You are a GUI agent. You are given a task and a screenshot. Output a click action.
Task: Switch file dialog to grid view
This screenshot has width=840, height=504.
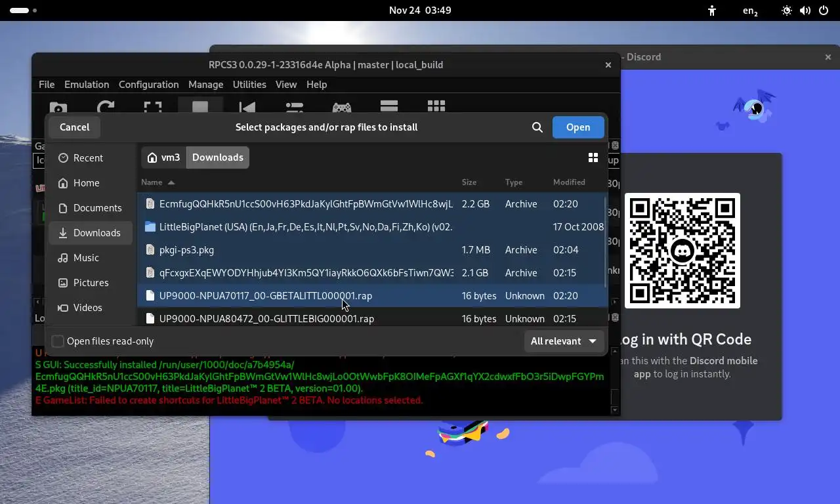point(593,157)
